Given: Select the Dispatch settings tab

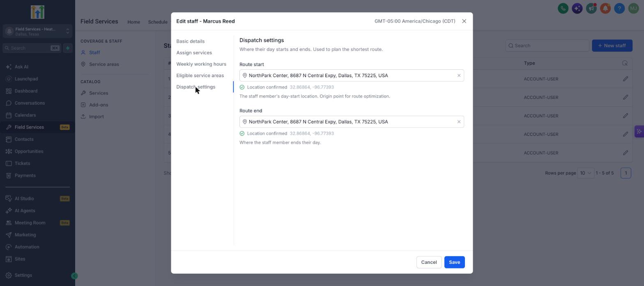Looking at the screenshot, I should 196,87.
